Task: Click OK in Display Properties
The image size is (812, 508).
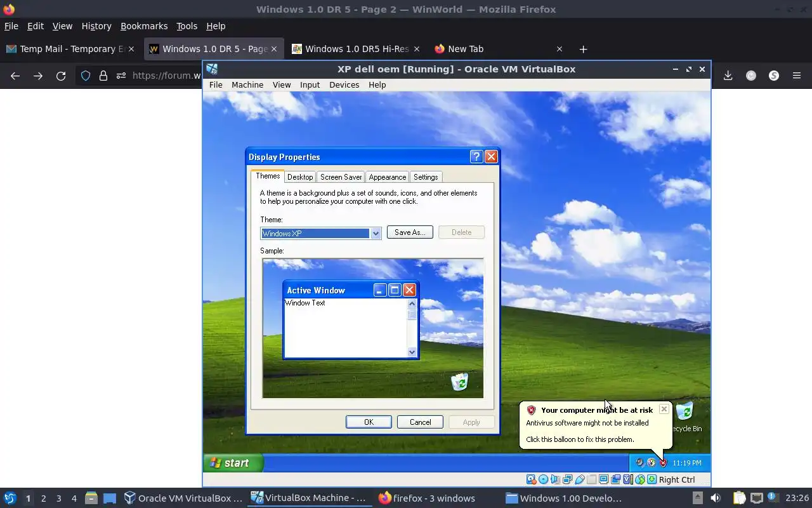Action: [369, 422]
